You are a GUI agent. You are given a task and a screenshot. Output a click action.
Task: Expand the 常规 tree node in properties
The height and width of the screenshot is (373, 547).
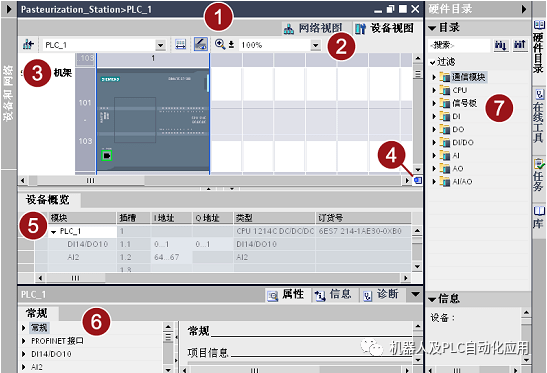24,328
